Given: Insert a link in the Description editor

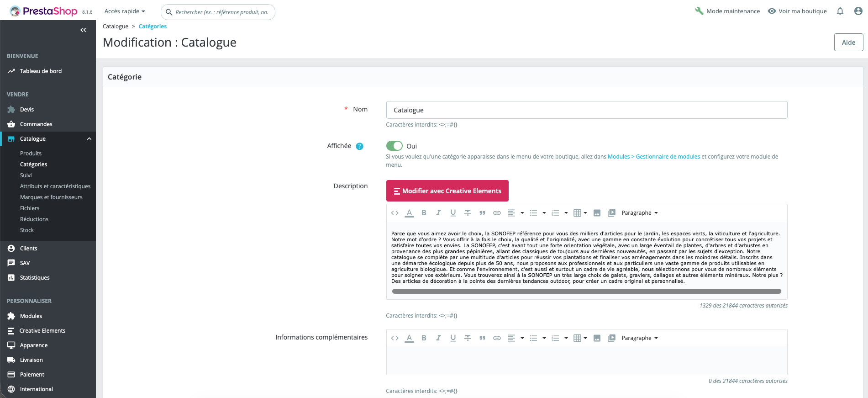Looking at the screenshot, I should point(497,213).
